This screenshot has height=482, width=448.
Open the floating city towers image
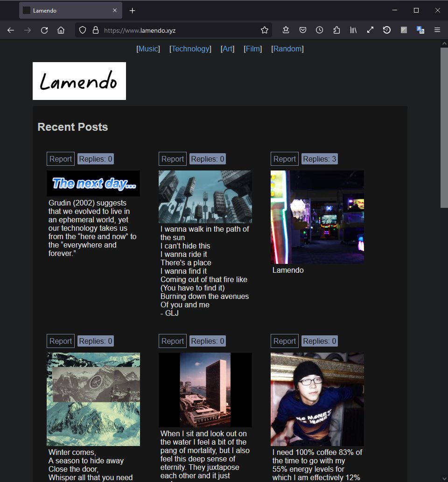[x=205, y=197]
